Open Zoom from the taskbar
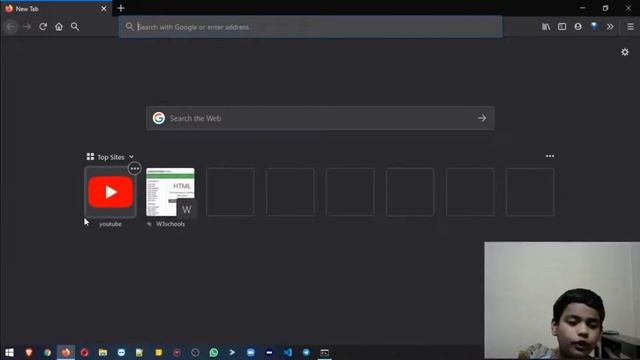The image size is (640, 360). point(251,353)
